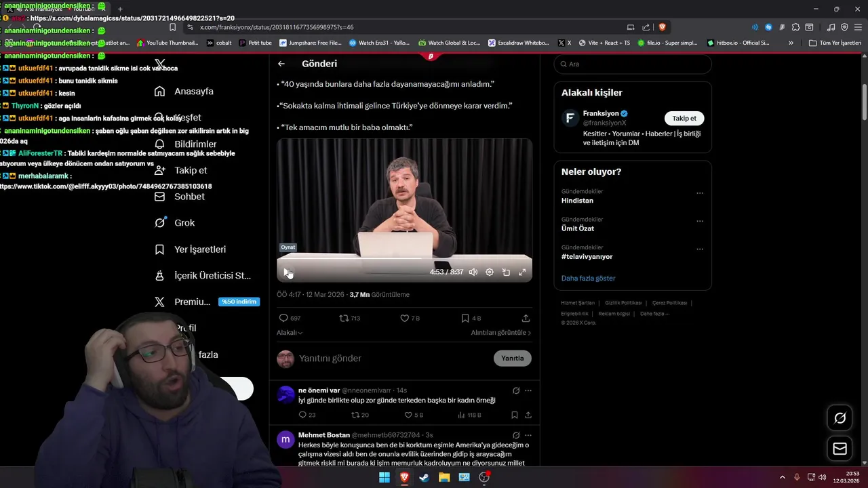Screen dimensions: 868x488
Task: Show hidden system tray icons
Action: pyautogui.click(x=782, y=477)
